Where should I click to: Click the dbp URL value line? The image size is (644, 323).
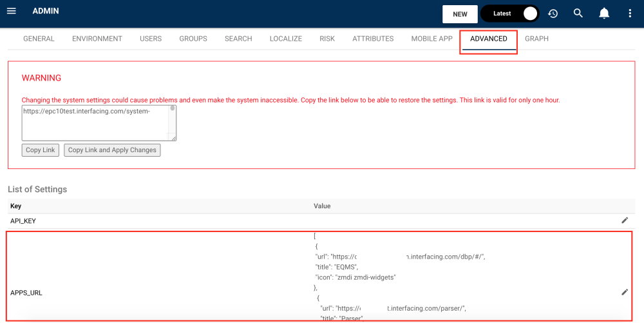coord(400,257)
